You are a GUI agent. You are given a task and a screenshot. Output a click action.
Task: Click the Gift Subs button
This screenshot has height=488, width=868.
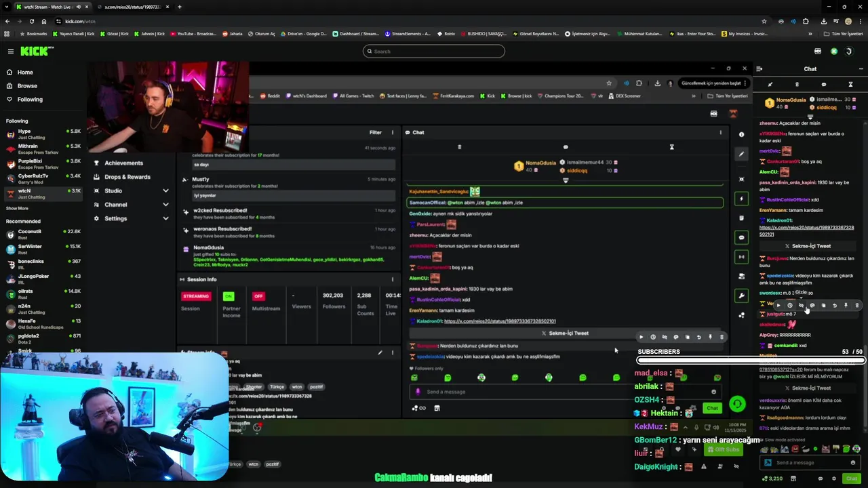(723, 449)
